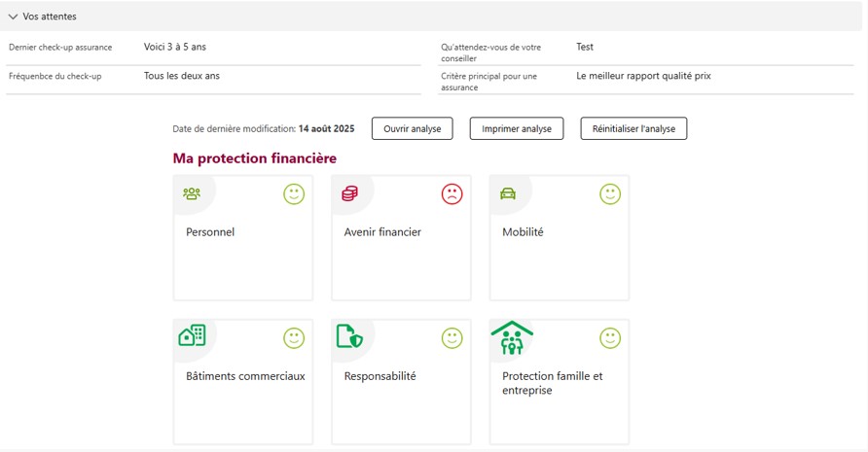Click smiley on Protection famille et entreprise

610,338
